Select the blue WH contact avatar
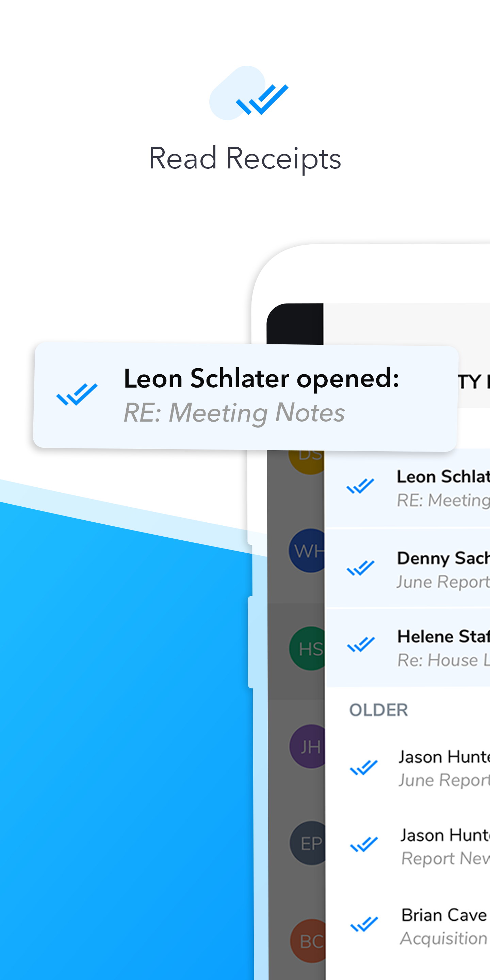 tap(307, 551)
